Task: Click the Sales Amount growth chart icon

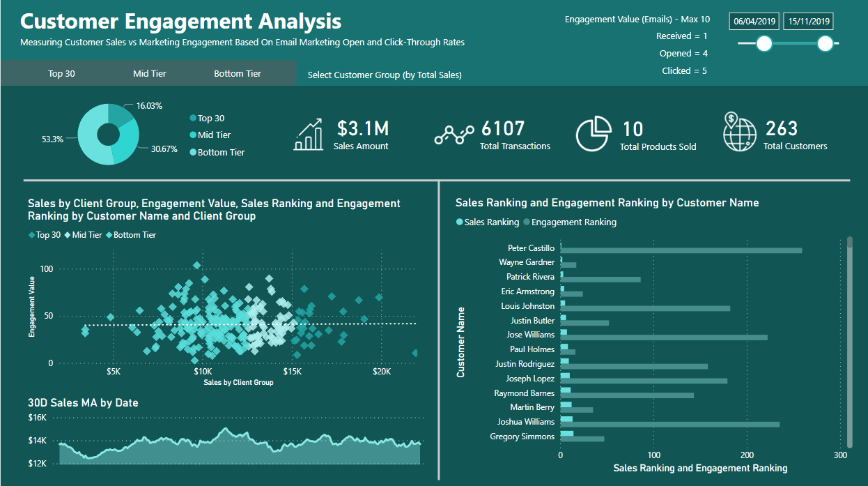Action: pos(309,134)
